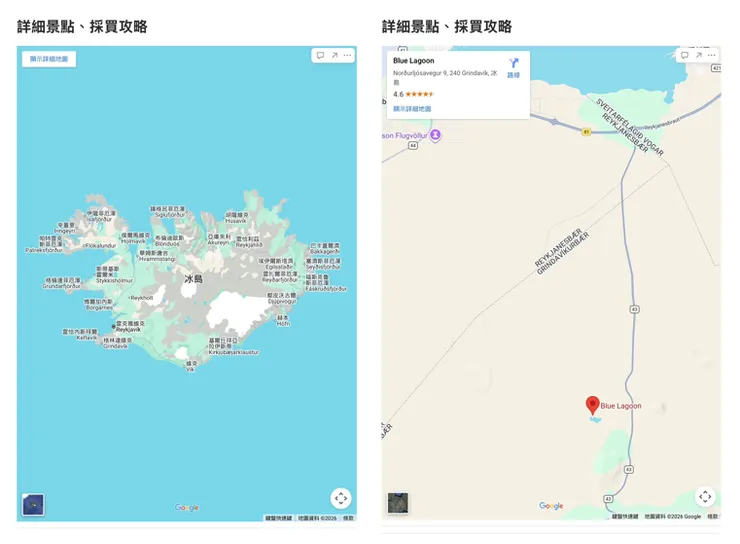Open the Iceland map in a new window via the arrow icon
Viewport: 740px width, 544px height.
click(x=334, y=55)
